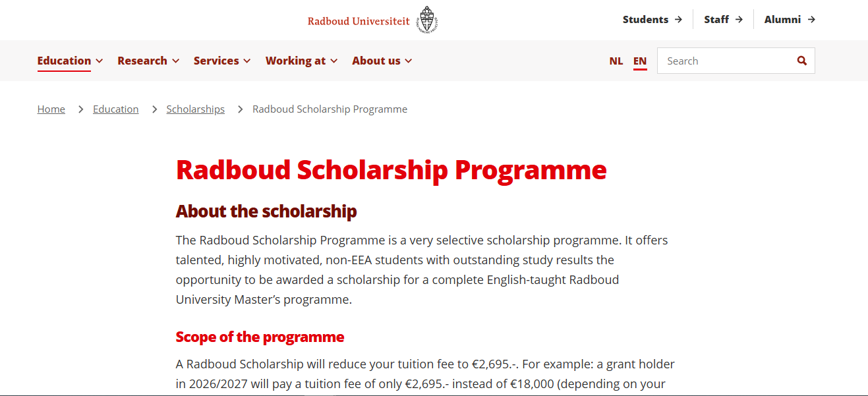Click the search magnifying glass icon
The image size is (868, 396).
pyautogui.click(x=801, y=61)
